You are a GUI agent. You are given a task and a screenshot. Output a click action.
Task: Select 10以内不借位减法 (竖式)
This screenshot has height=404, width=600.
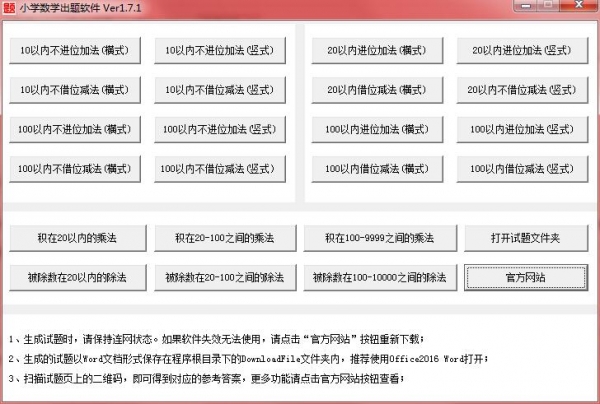coord(220,90)
